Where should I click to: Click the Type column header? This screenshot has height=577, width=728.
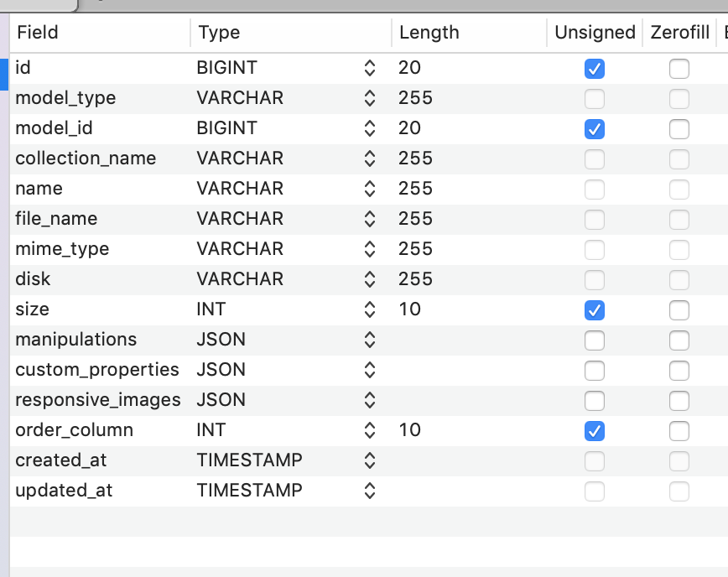(219, 33)
